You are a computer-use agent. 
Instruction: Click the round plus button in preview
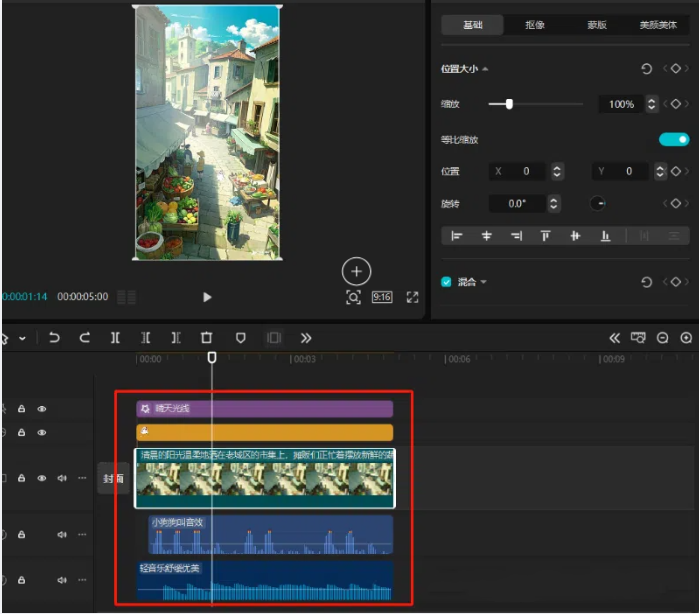click(x=356, y=271)
